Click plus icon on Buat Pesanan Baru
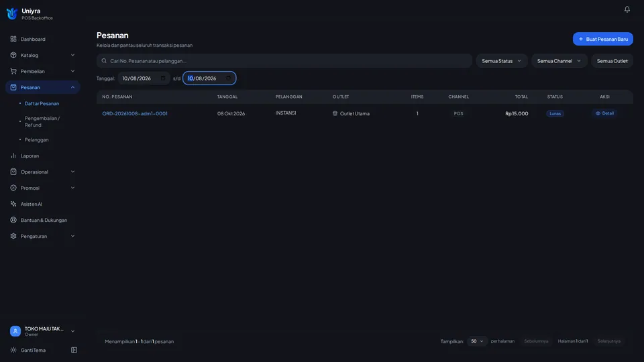 581,39
